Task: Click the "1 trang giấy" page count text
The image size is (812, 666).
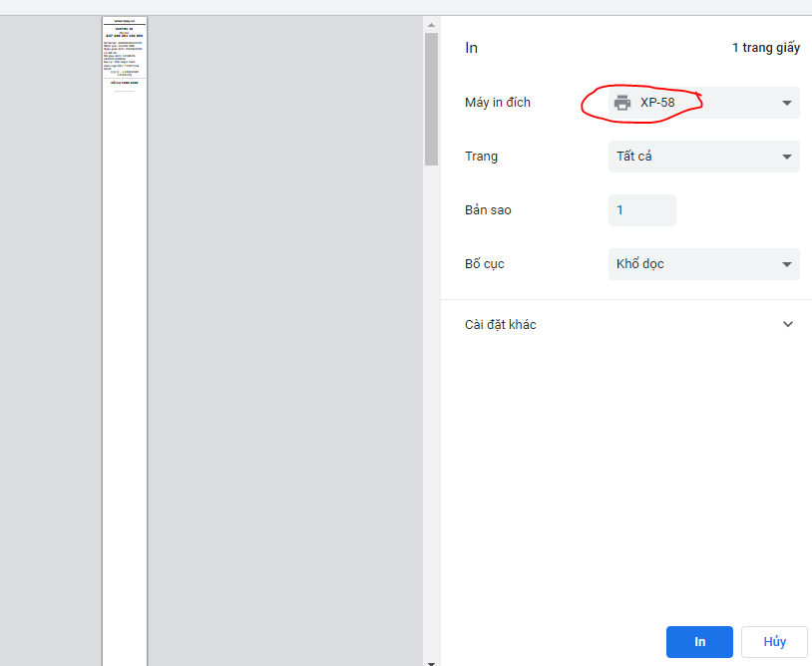Action: coord(765,48)
